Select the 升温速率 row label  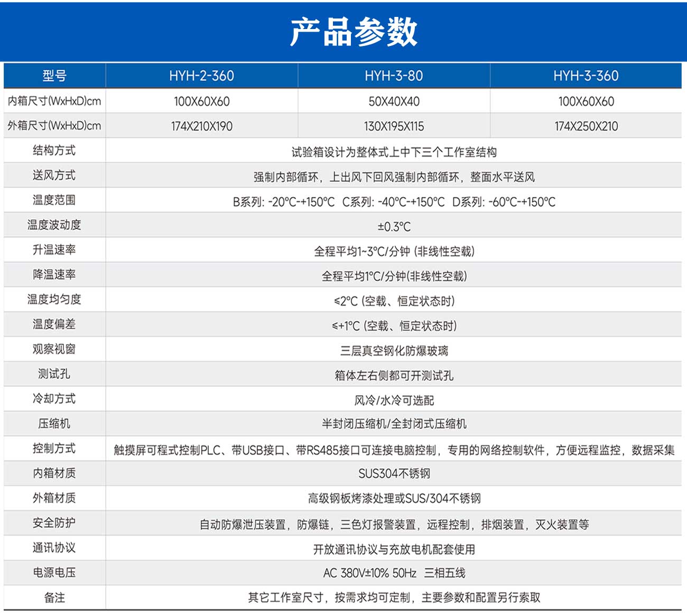coord(54,250)
